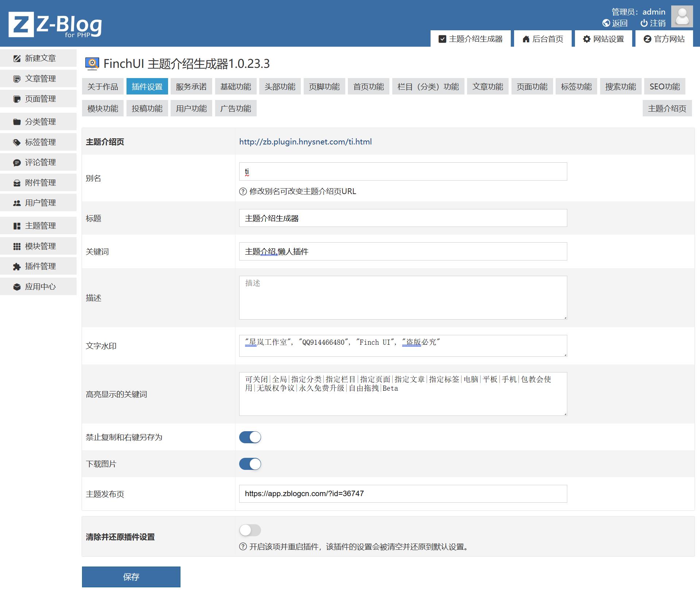Image resolution: width=700 pixels, height=595 pixels.
Task: Click the 标签管理 tag icon
Action: pos(17,142)
